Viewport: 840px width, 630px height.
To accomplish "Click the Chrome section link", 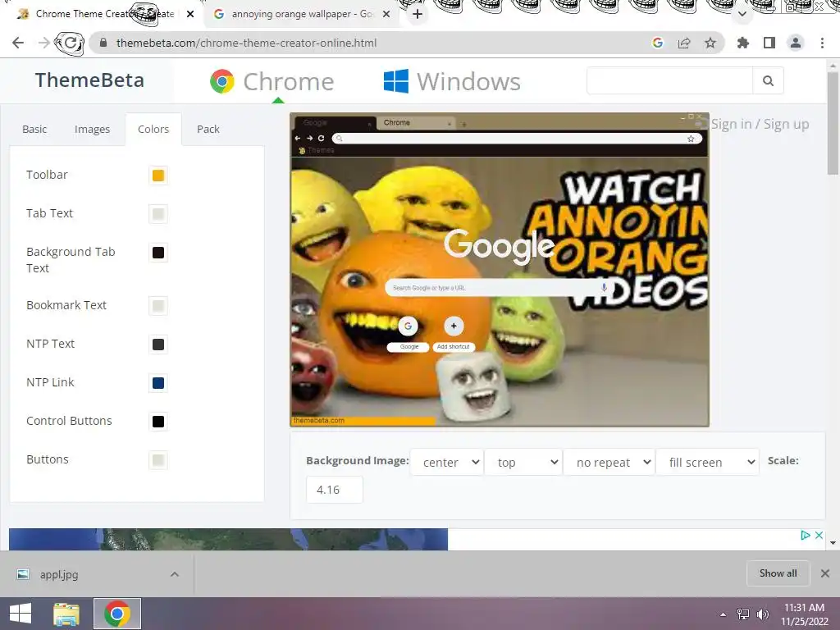I will pyautogui.click(x=272, y=81).
